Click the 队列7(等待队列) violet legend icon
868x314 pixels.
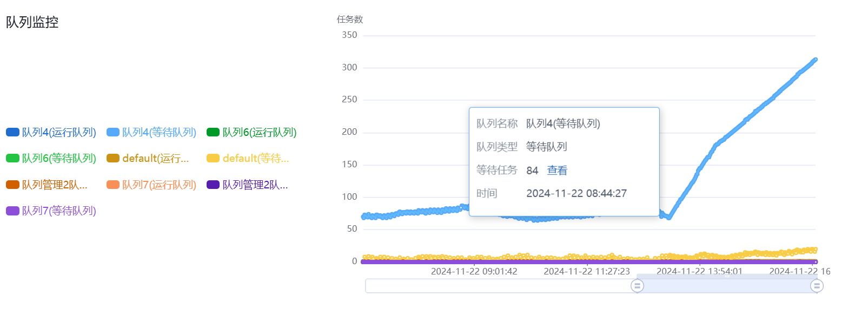click(12, 211)
